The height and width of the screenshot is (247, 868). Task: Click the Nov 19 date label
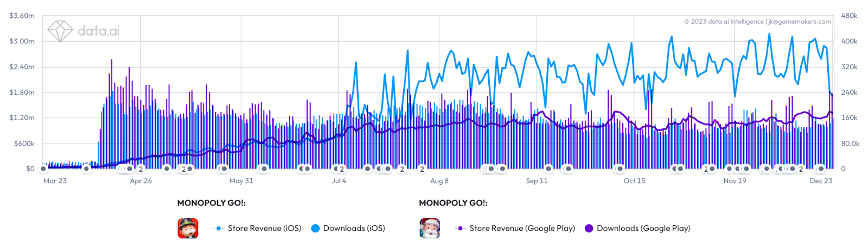735,181
